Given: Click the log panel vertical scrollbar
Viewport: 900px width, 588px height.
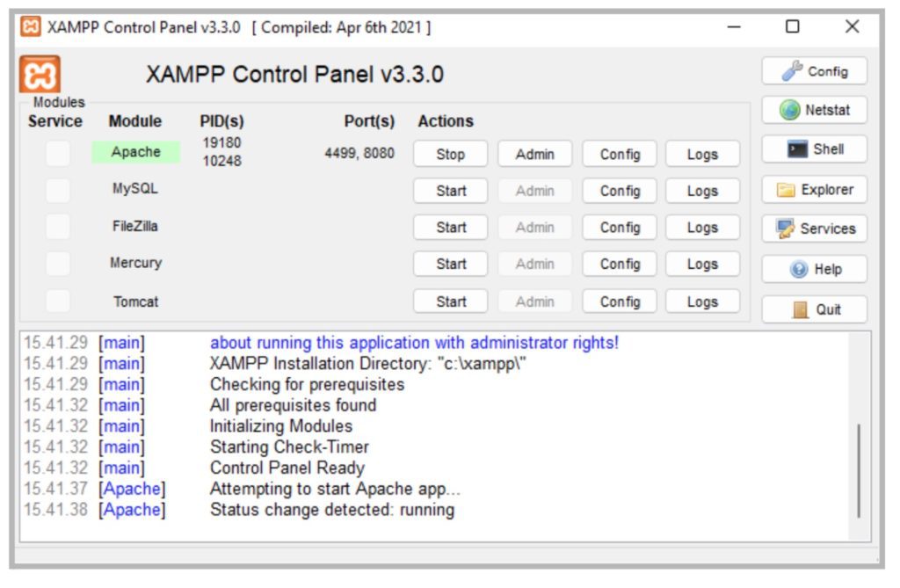Looking at the screenshot, I should (859, 470).
